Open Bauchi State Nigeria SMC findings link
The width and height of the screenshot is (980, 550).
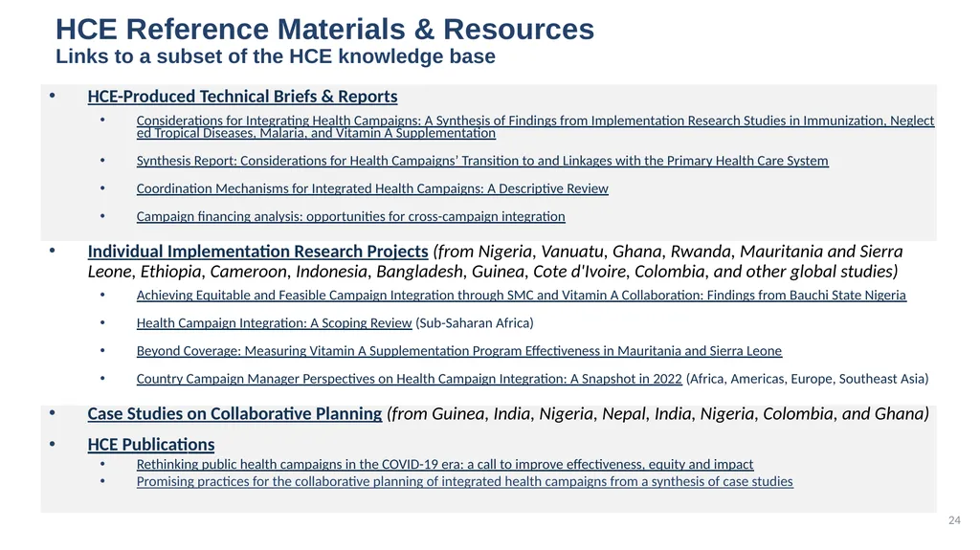point(522,295)
